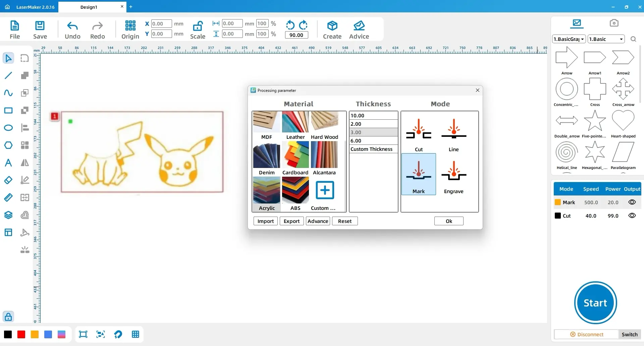This screenshot has width=644, height=346.
Task: Pick Leather material
Action: [296, 126]
